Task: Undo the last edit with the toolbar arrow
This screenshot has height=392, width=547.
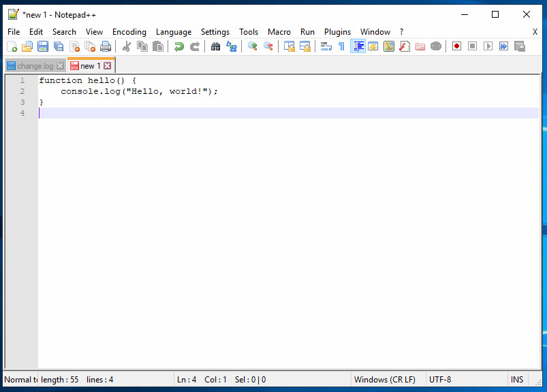Action: pyautogui.click(x=178, y=46)
